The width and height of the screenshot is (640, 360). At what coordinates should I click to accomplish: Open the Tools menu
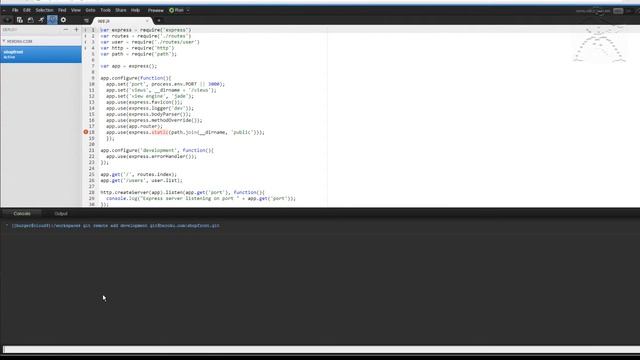click(x=105, y=10)
